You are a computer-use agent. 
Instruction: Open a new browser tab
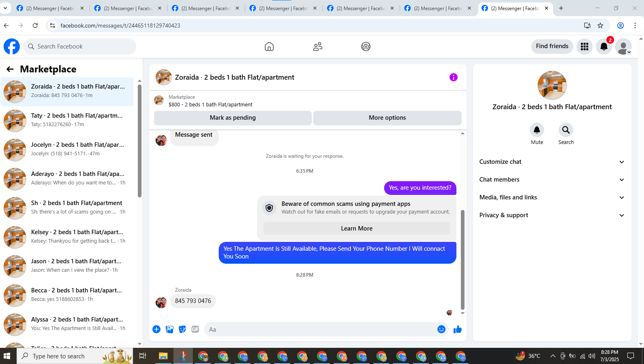(561, 8)
